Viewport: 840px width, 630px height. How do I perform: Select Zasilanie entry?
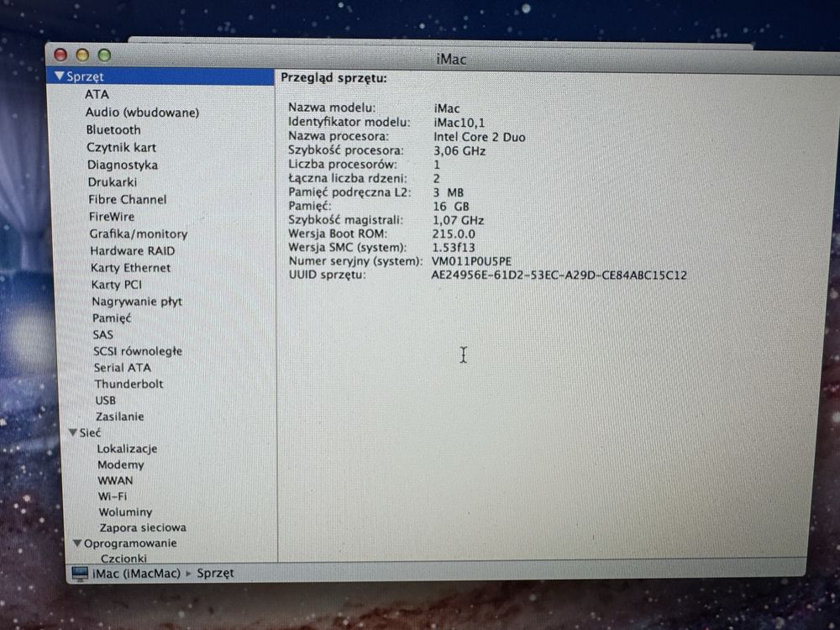point(119,417)
